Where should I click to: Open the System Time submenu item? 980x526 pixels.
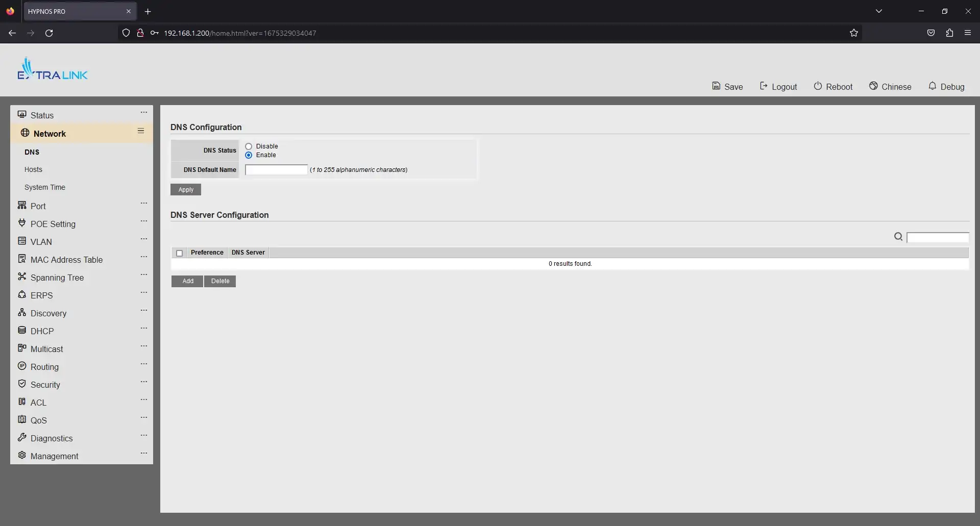[x=45, y=187]
